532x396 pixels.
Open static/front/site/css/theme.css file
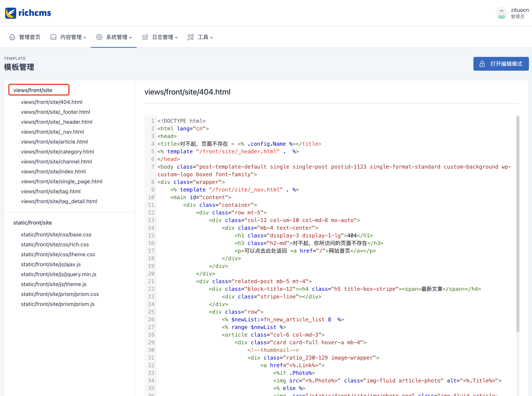pos(58,254)
